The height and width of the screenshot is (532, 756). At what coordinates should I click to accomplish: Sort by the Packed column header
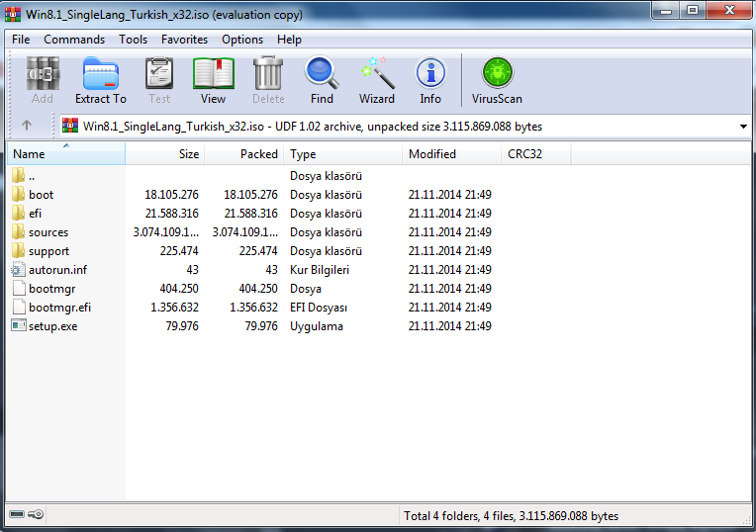click(244, 153)
